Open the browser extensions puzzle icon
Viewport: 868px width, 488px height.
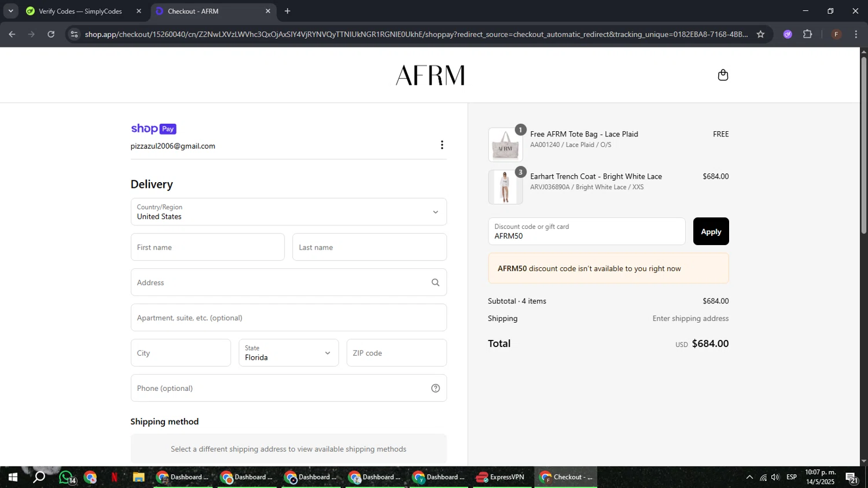click(808, 34)
